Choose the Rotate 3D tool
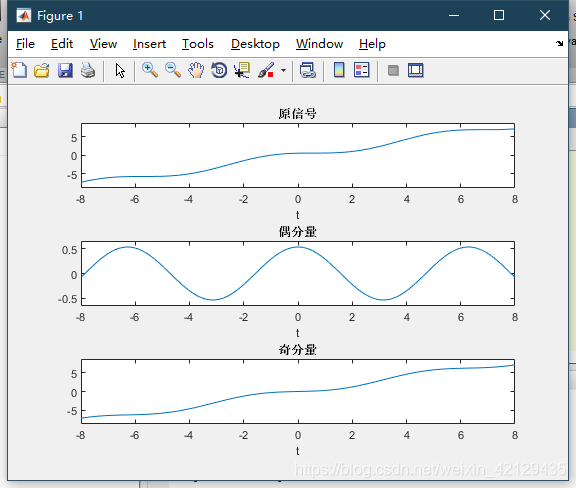576x488 pixels. (219, 70)
